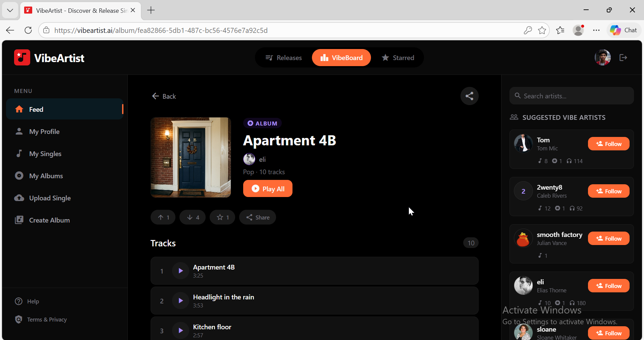Open Help from the sidebar
Image resolution: width=644 pixels, height=340 pixels.
tap(33, 301)
